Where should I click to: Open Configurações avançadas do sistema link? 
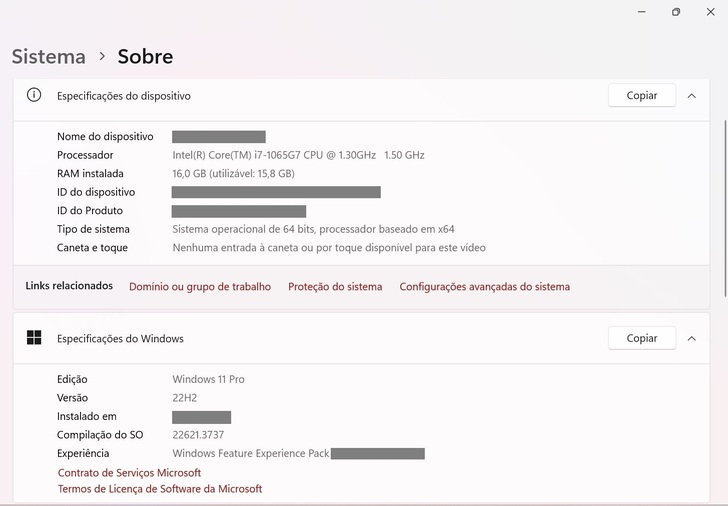pos(485,286)
